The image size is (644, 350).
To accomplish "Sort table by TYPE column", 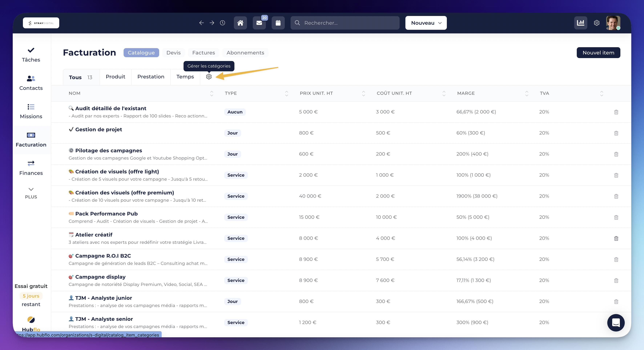I will (x=287, y=93).
